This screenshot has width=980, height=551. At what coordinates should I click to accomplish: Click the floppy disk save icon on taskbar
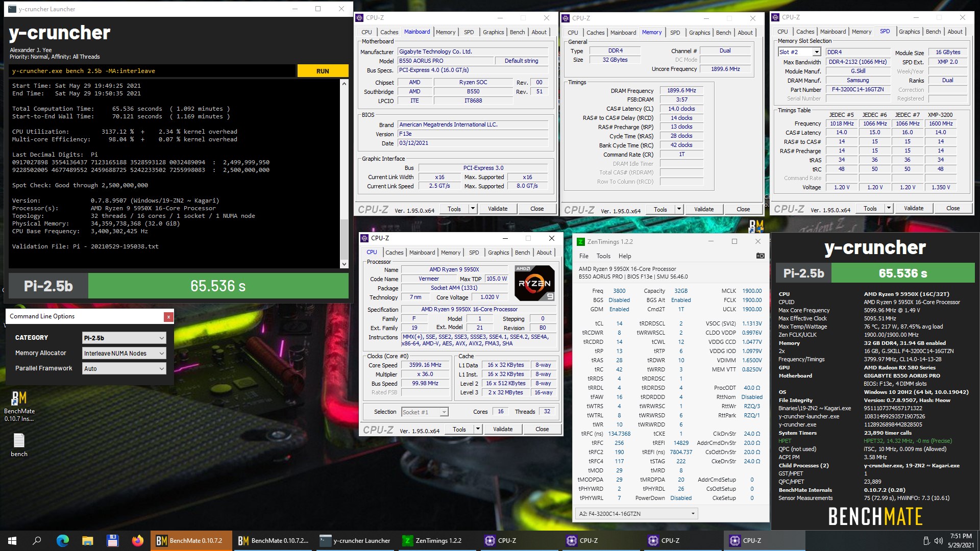[x=113, y=540]
